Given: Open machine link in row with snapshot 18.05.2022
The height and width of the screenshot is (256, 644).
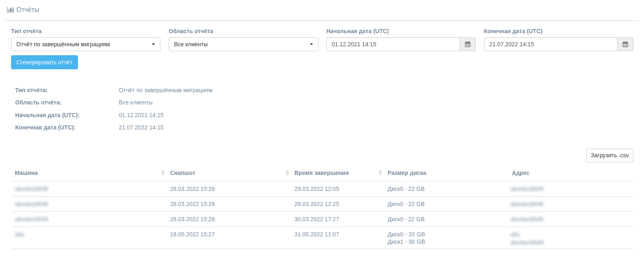Looking at the screenshot, I should click(20, 234).
